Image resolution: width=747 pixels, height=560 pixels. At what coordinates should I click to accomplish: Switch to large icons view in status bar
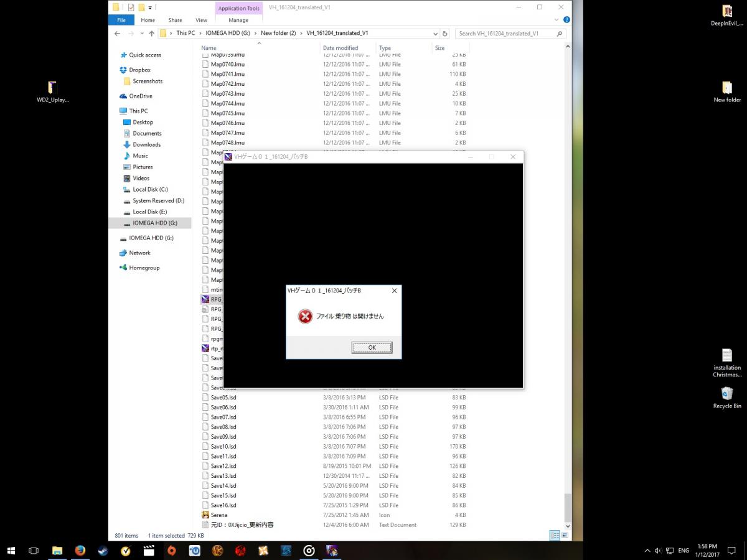click(x=565, y=535)
